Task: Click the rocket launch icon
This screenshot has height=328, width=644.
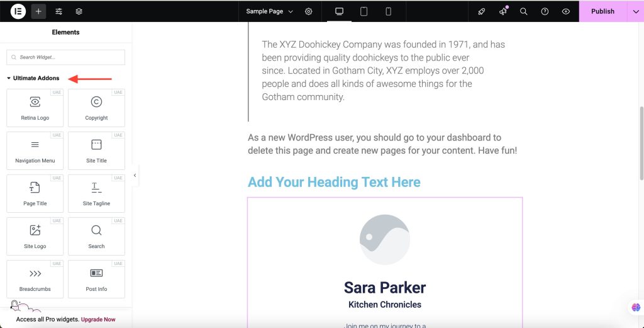Action: coord(482,11)
